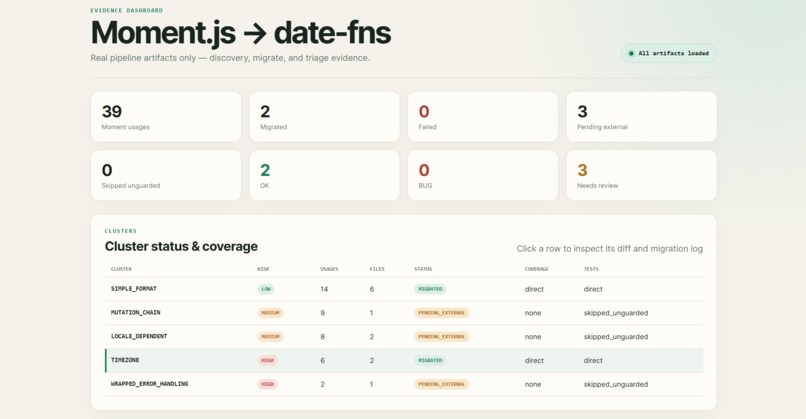Click coverage direct in SIMPLE_FORMAT row

tap(534, 289)
